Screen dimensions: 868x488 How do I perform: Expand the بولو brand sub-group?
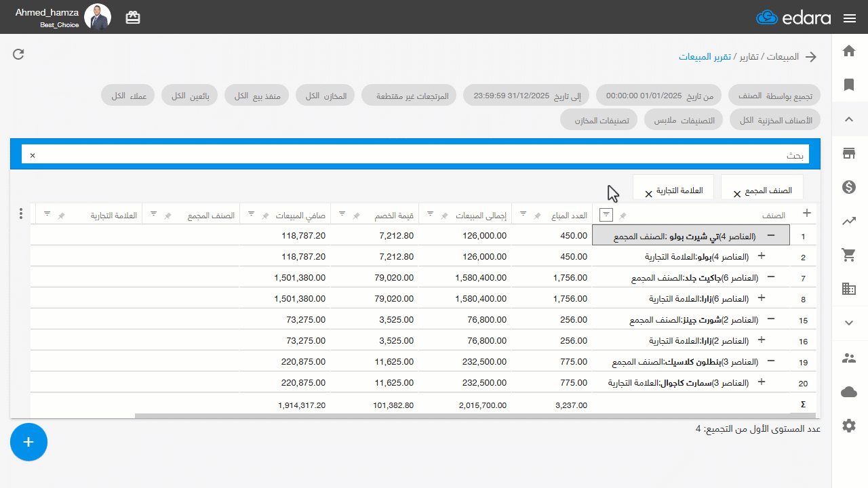point(761,256)
